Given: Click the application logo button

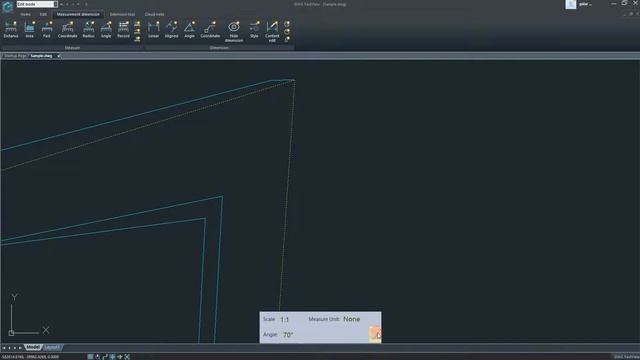Looking at the screenshot, I should [x=7, y=7].
